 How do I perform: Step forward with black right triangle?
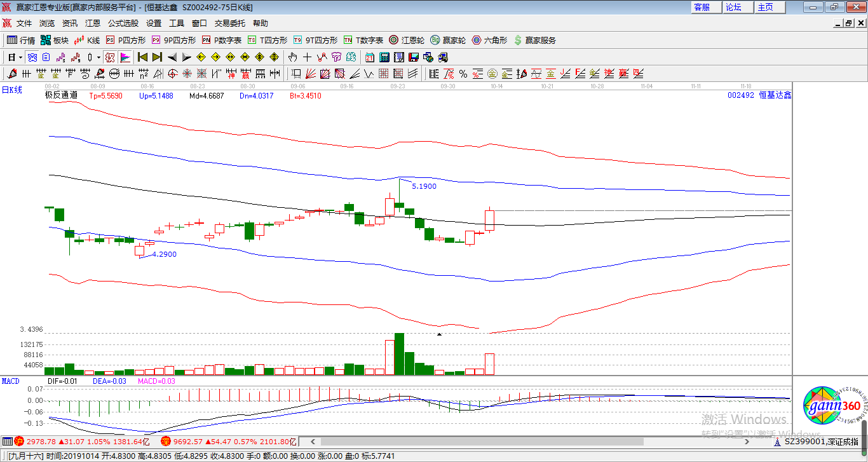point(187,57)
